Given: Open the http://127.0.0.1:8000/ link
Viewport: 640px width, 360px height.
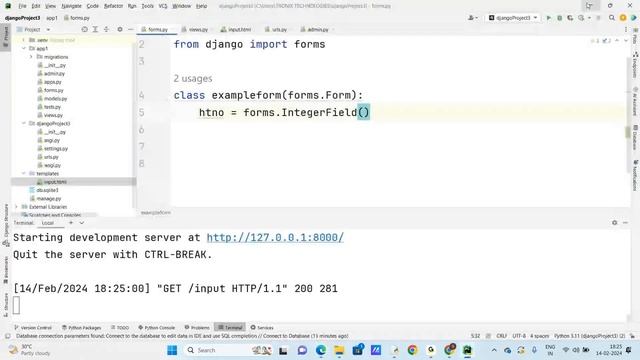Looking at the screenshot, I should 275,238.
